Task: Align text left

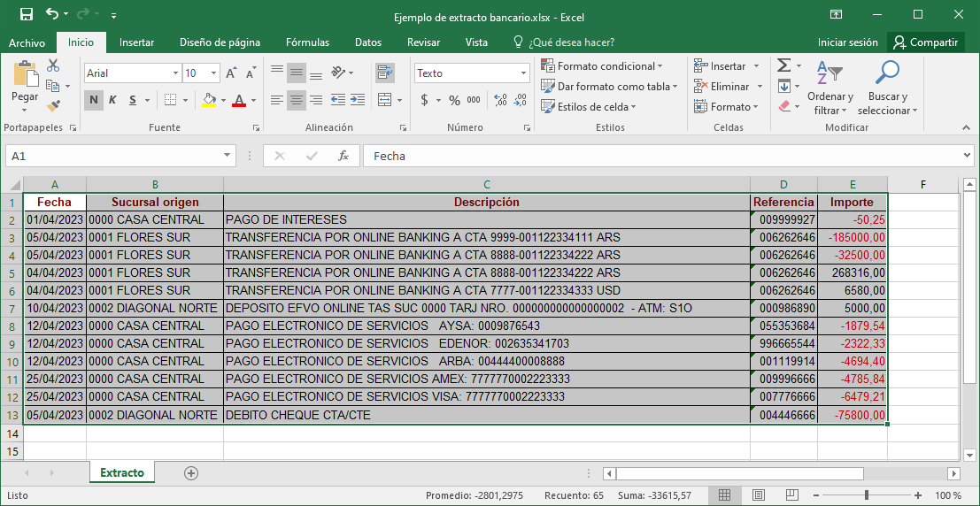Action: pyautogui.click(x=277, y=100)
